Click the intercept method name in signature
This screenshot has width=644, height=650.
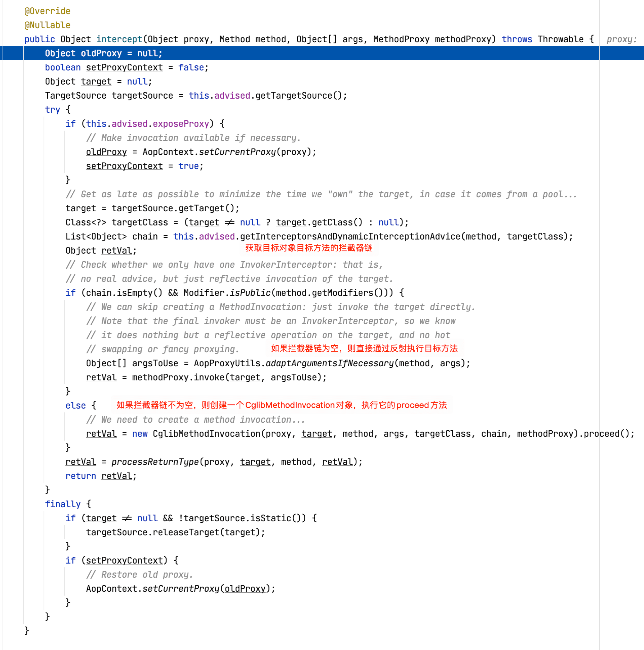tap(119, 39)
